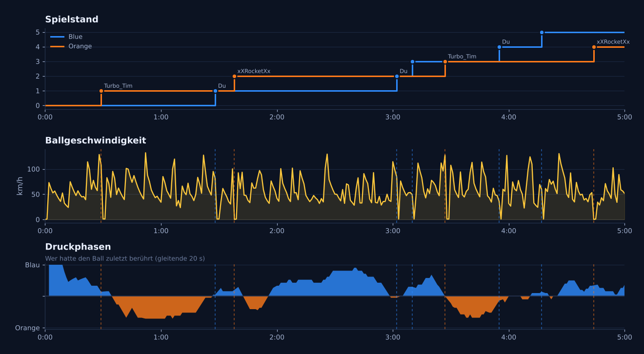Select the 'Blau' axis label in Druckphasen
644x354 pixels.
click(32, 265)
